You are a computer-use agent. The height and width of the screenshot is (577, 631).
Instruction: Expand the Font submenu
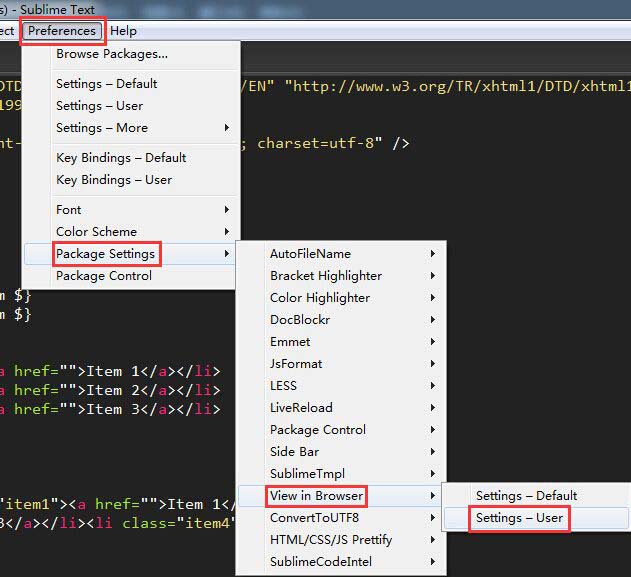click(x=131, y=210)
